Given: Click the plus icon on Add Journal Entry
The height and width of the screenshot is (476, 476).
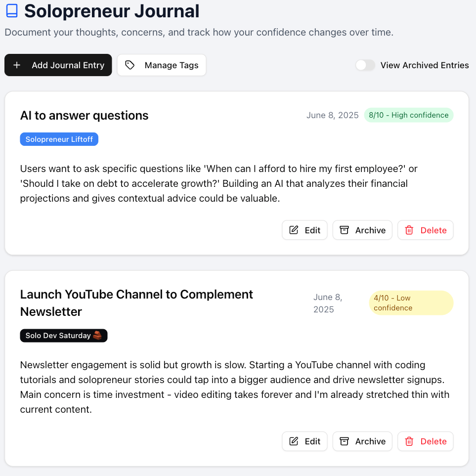Looking at the screenshot, I should pos(17,65).
